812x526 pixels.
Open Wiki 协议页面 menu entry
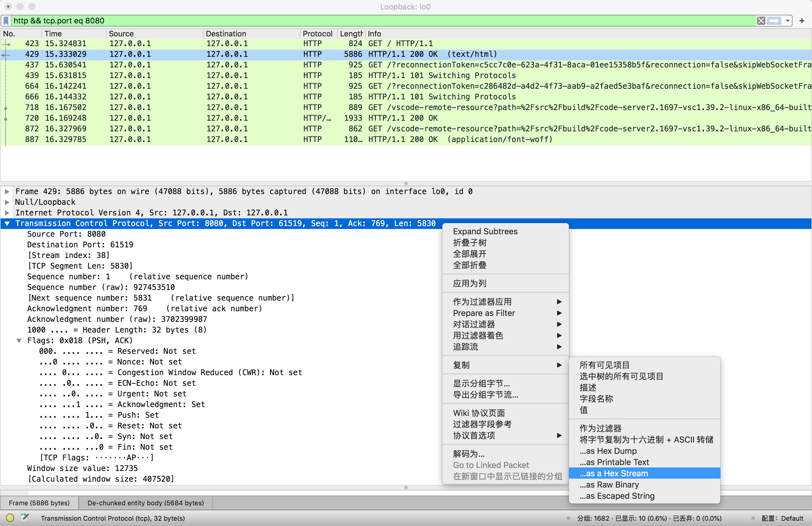pos(505,413)
